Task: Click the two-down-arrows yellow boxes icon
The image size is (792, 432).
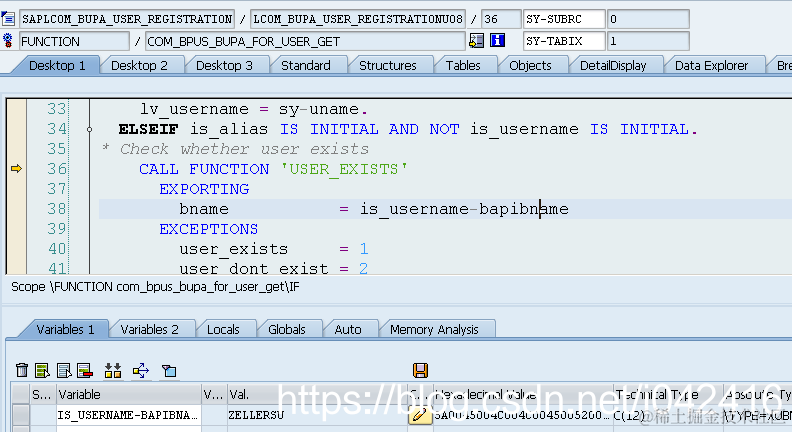Action: 113,370
